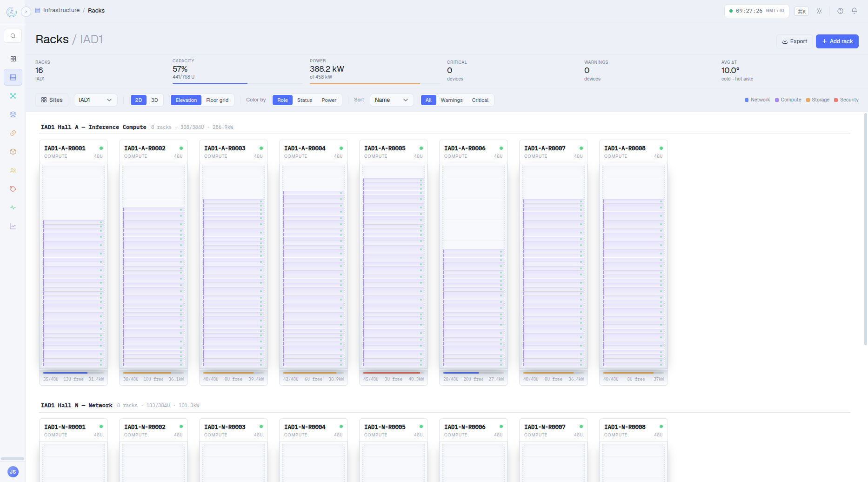
Task: Click the Add rack button
Action: (x=837, y=41)
